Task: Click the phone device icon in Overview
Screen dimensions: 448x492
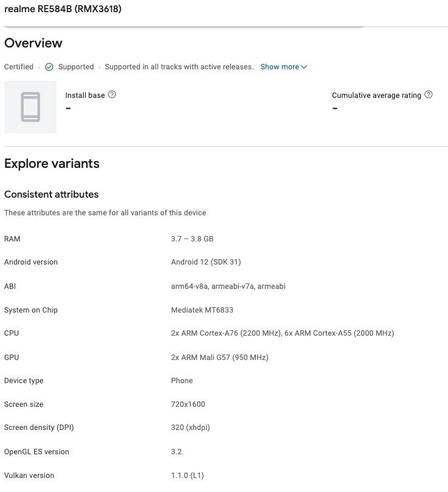Action: pos(30,106)
